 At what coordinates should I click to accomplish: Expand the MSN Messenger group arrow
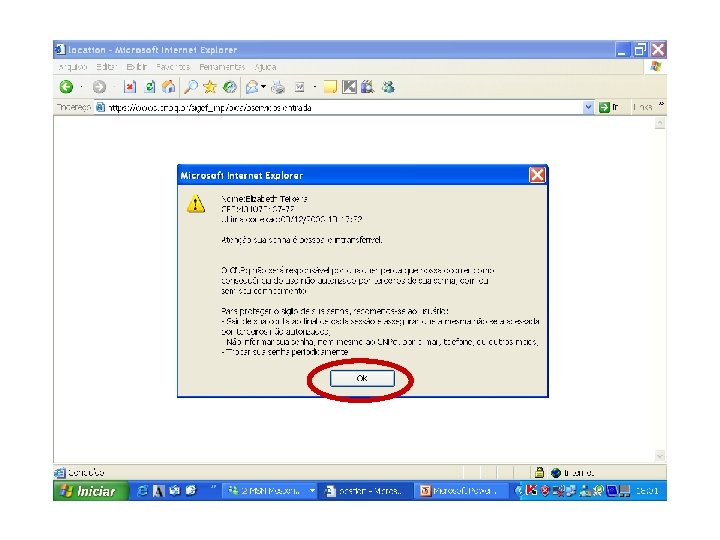(x=312, y=491)
